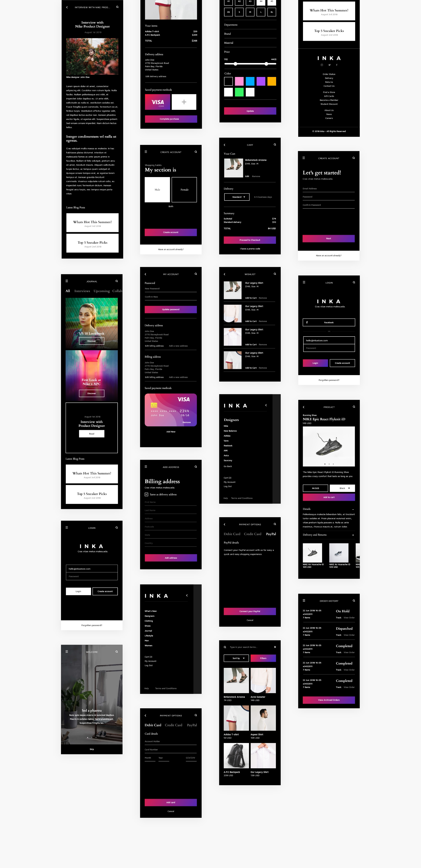Toggle Same as delivery address checkbox
421x868 pixels.
click(x=146, y=494)
